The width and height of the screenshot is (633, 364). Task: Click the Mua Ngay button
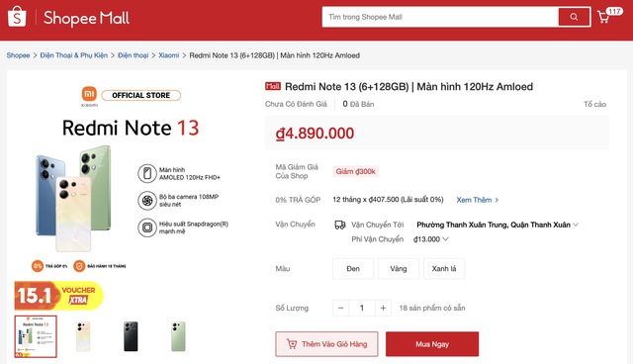[432, 344]
